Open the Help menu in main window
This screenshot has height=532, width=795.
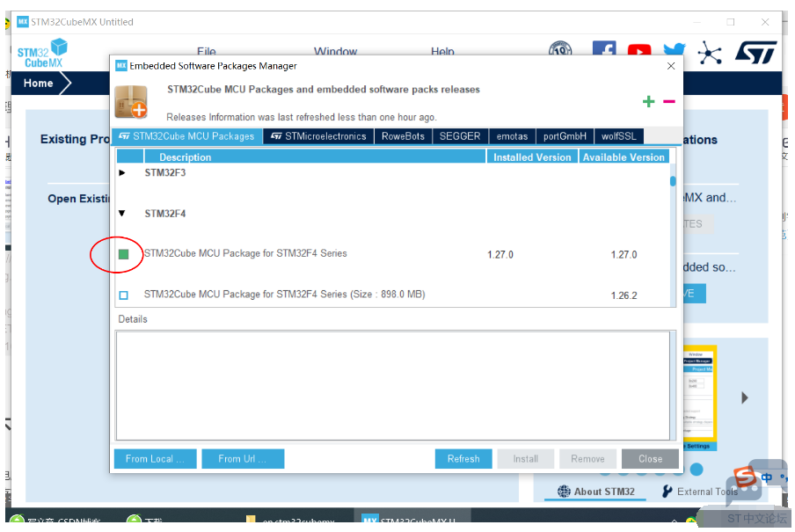point(442,51)
